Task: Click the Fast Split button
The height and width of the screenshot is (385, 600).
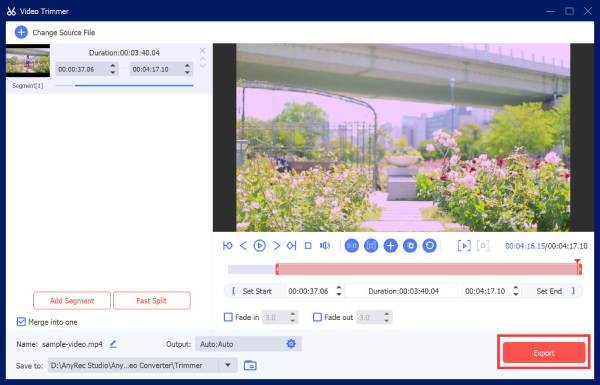Action: point(152,300)
